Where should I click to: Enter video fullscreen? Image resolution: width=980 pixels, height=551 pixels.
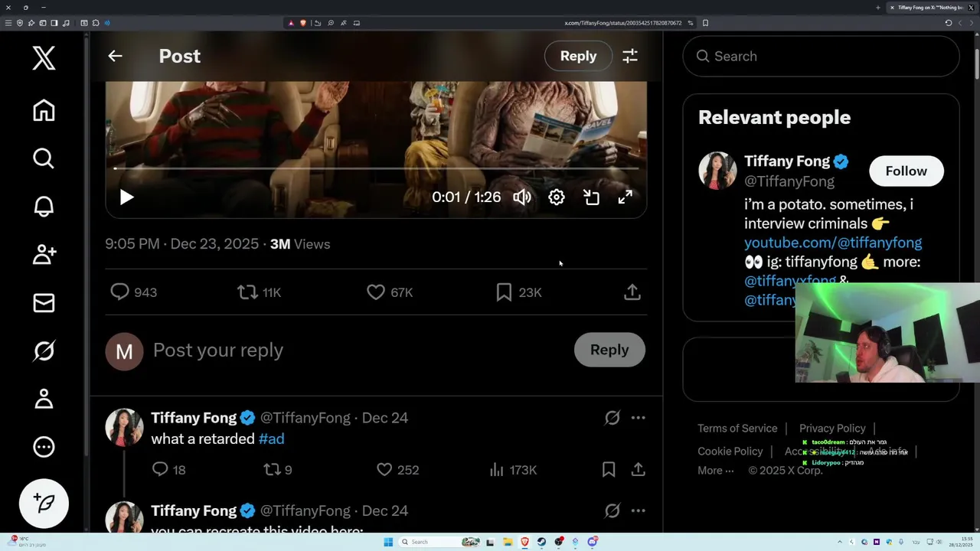[x=626, y=197]
